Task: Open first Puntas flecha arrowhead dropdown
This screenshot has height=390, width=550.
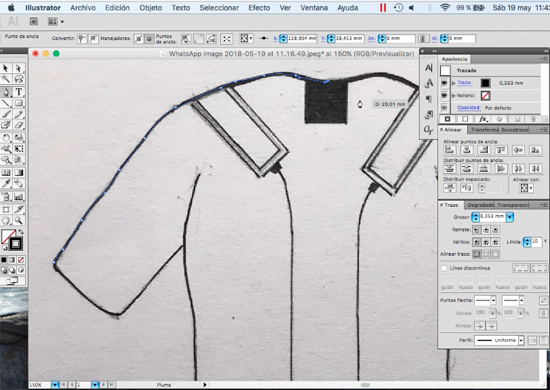Action: pyautogui.click(x=494, y=301)
